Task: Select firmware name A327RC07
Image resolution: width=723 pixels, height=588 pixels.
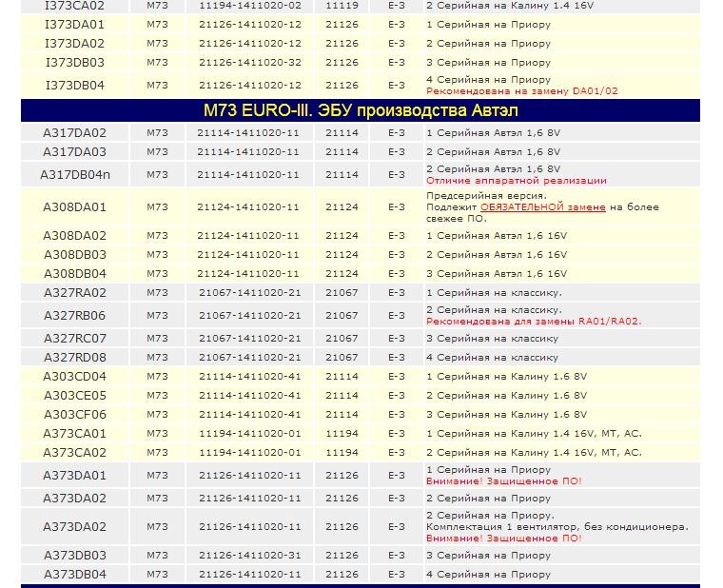Action: click(75, 338)
